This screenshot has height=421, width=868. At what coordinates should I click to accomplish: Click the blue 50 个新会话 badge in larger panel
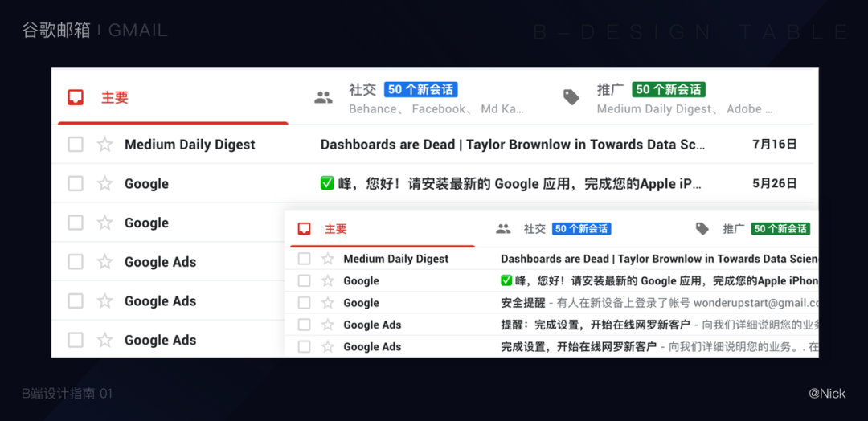click(x=420, y=90)
